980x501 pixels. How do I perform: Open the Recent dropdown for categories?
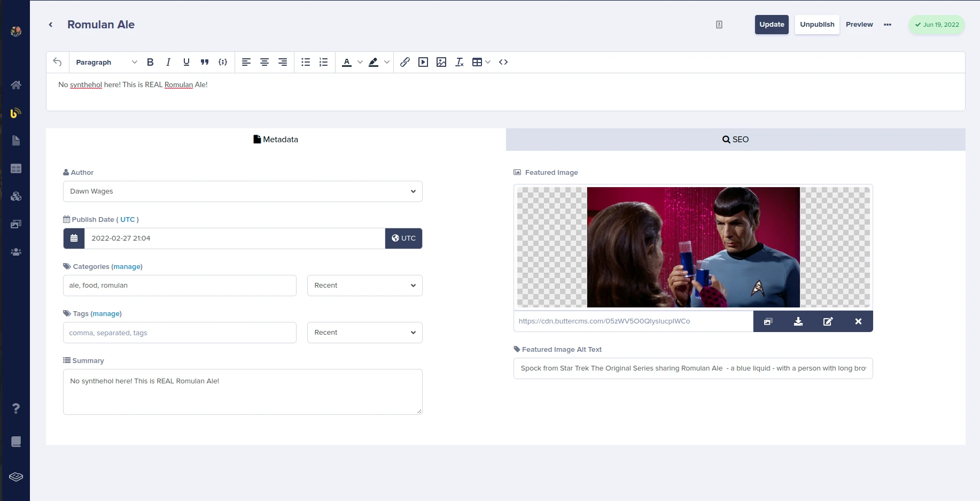(x=365, y=286)
